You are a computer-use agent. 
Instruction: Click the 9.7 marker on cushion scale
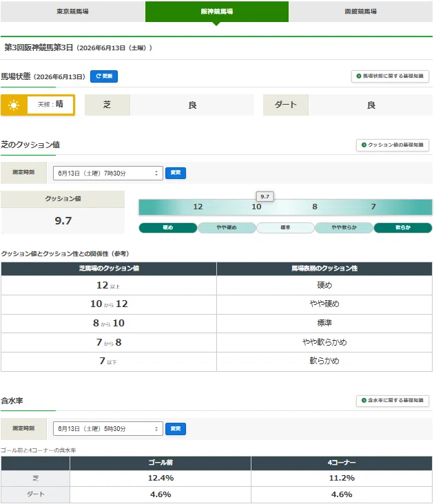265,196
